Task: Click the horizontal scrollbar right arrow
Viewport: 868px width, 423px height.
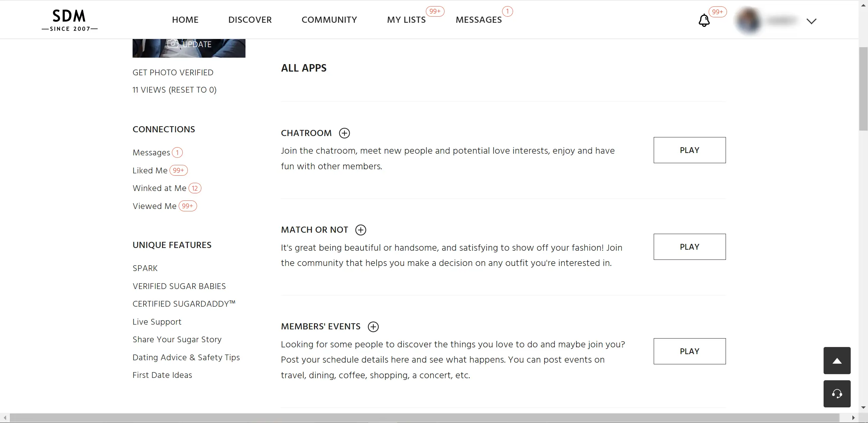Action: (853, 418)
